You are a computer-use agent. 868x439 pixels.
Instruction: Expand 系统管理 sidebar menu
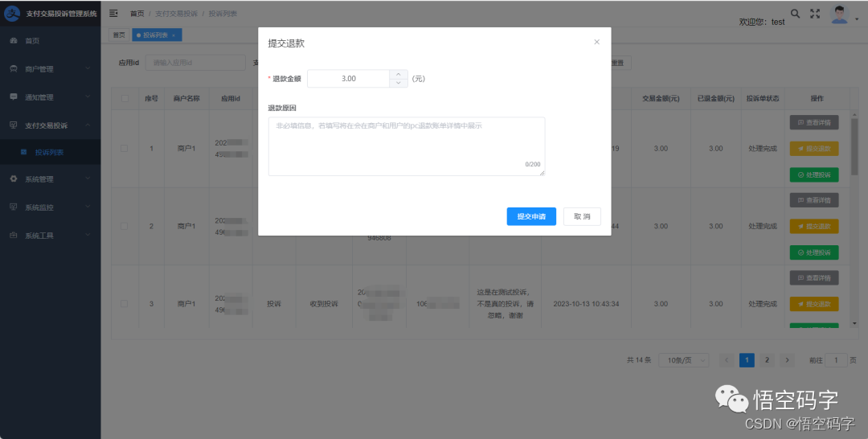click(51, 179)
